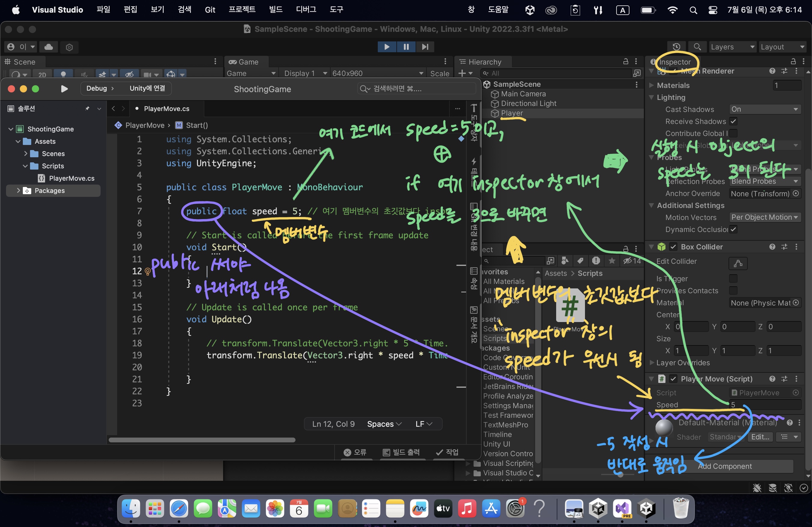Open Unity cloud services icon

click(x=48, y=47)
